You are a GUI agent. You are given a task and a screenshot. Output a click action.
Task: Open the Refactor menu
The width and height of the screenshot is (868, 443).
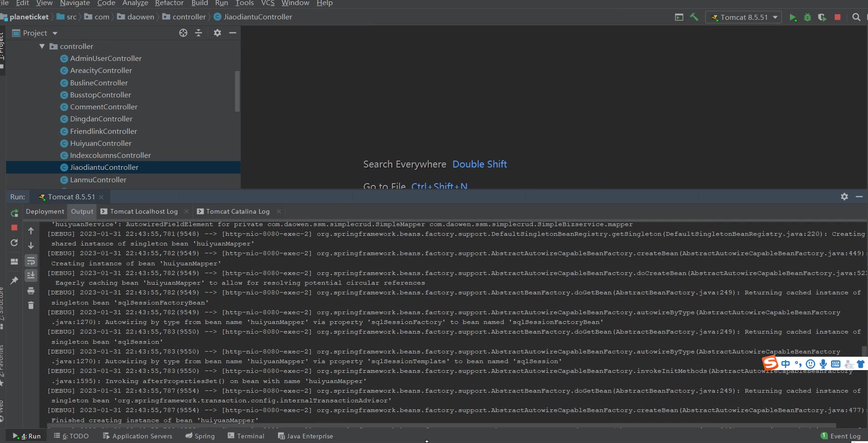point(169,3)
